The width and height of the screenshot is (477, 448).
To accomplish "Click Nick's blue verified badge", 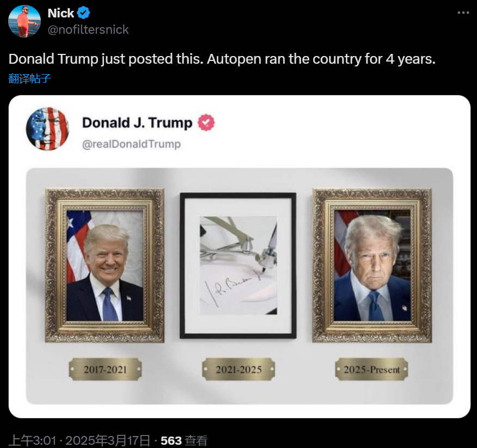I will tap(83, 13).
